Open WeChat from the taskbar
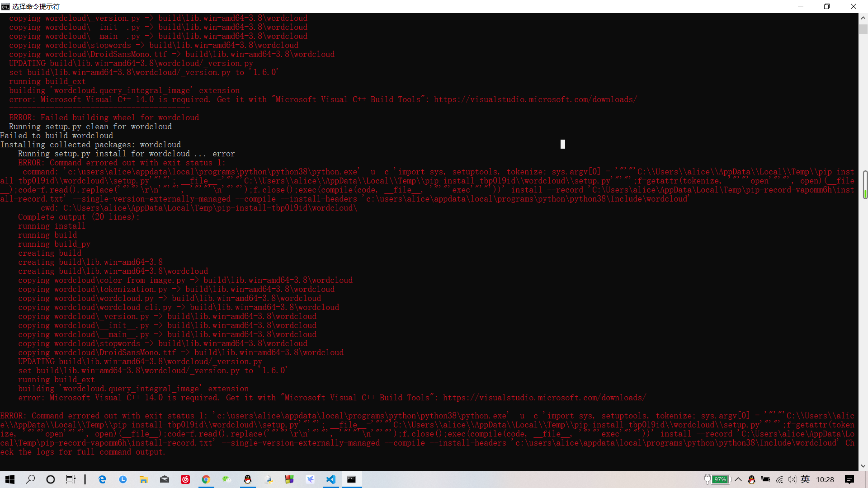 [227, 479]
